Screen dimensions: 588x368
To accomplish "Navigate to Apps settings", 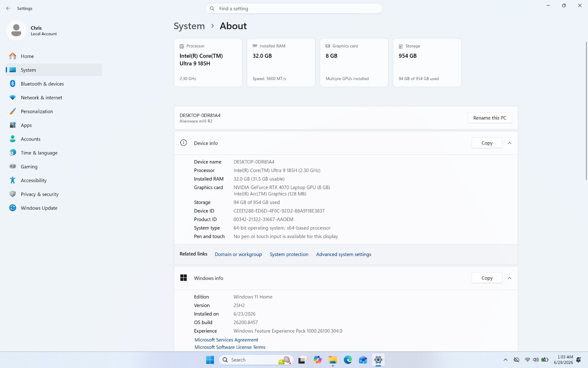I will point(54,125).
